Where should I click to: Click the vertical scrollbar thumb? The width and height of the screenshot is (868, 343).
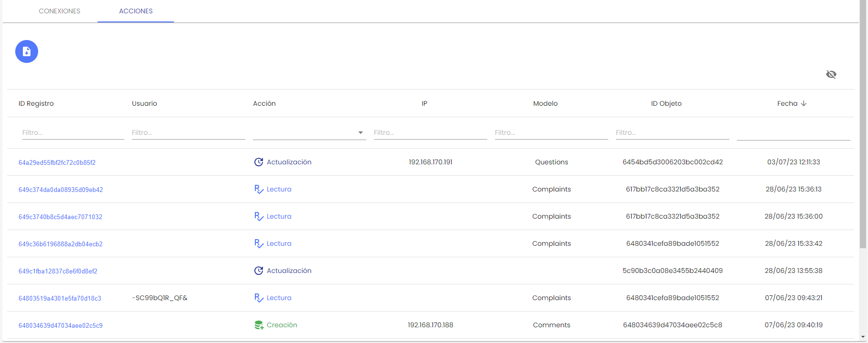[863, 124]
